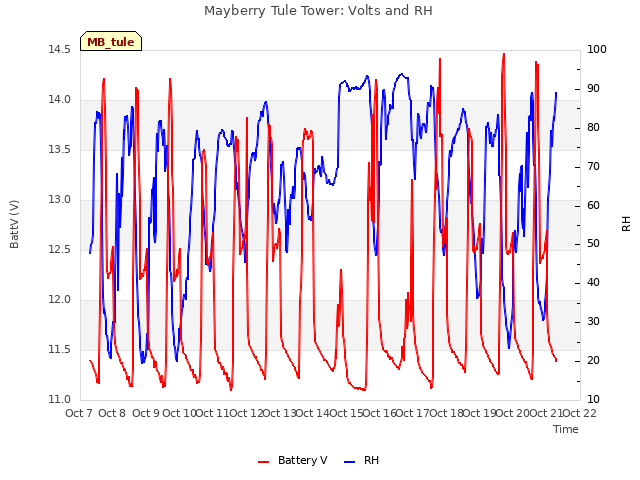Click the red Battery V legend swatch
The image size is (640, 480).
click(x=264, y=462)
